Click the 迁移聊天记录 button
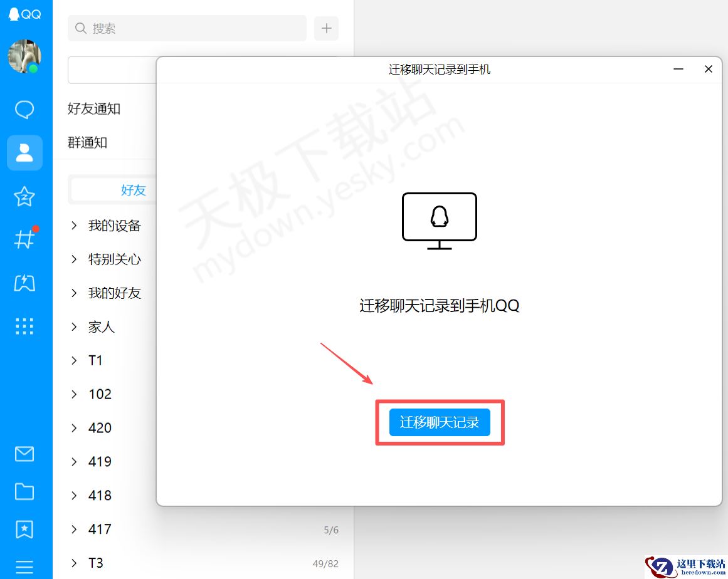The width and height of the screenshot is (728, 579). tap(440, 422)
